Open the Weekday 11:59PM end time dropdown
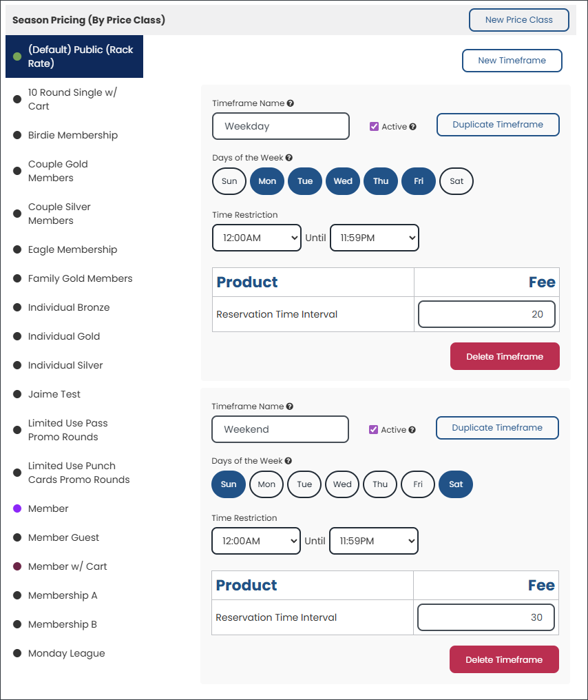 coord(375,238)
